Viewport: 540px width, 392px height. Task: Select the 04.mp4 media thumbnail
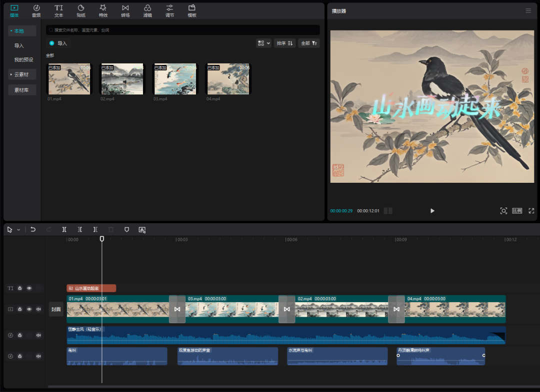(x=228, y=79)
